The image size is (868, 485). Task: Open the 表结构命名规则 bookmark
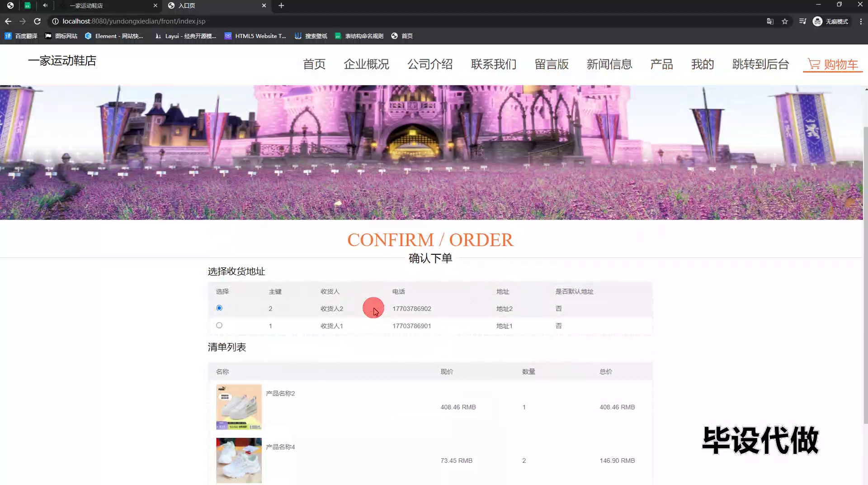[359, 36]
